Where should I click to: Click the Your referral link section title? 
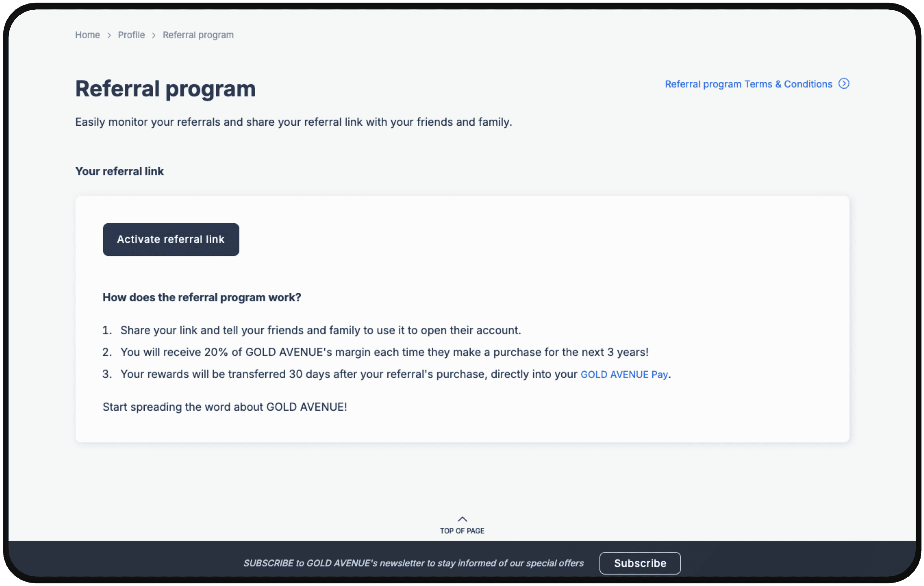point(119,171)
